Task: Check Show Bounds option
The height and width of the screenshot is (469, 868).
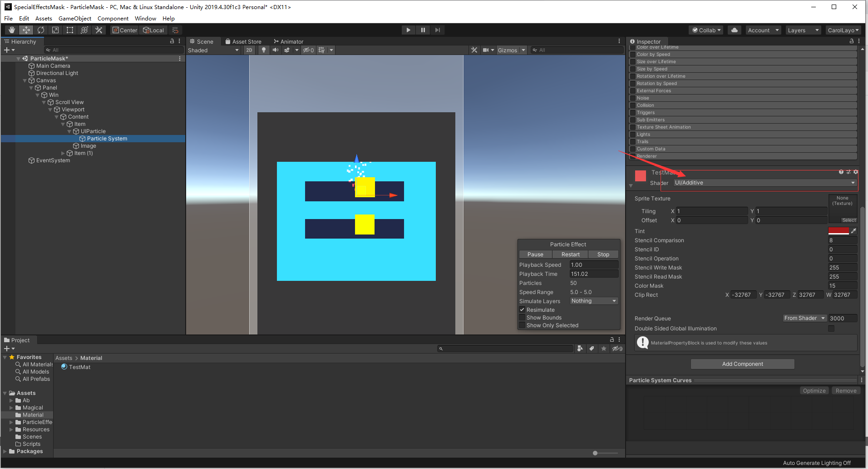Action: coord(522,318)
